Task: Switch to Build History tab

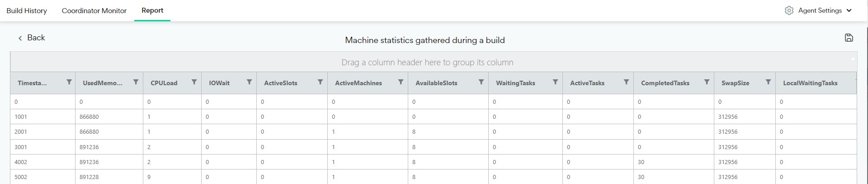Action: (27, 10)
